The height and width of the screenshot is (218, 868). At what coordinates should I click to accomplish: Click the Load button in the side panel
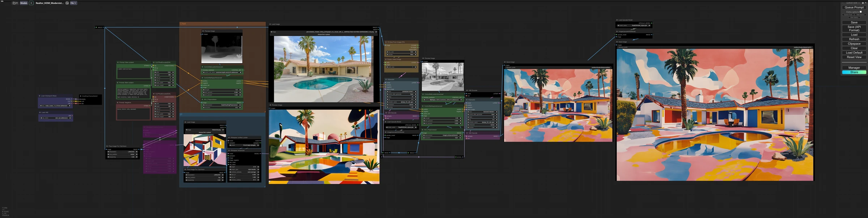pyautogui.click(x=854, y=35)
